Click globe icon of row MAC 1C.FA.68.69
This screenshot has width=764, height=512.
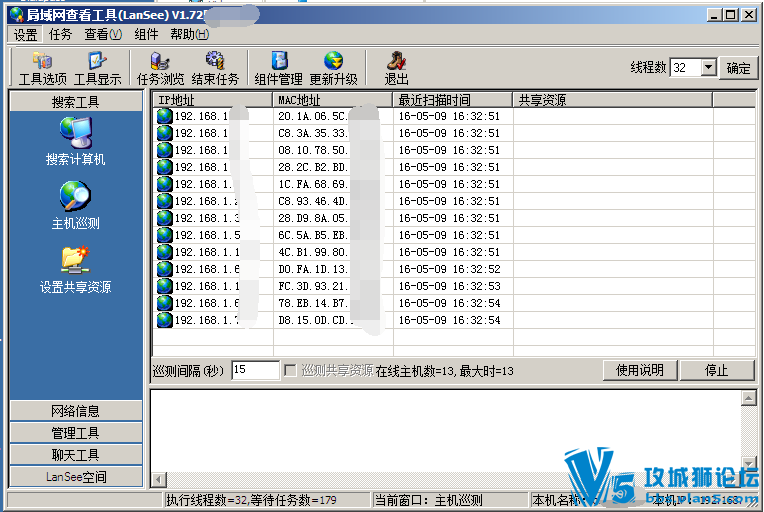[165, 184]
